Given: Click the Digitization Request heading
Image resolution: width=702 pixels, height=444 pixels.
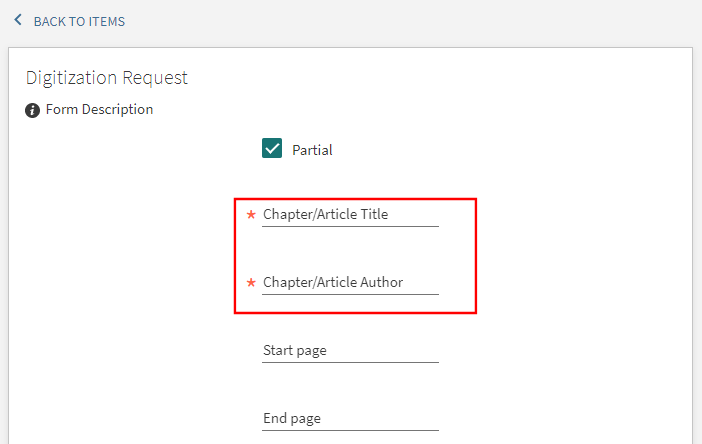Looking at the screenshot, I should point(107,78).
